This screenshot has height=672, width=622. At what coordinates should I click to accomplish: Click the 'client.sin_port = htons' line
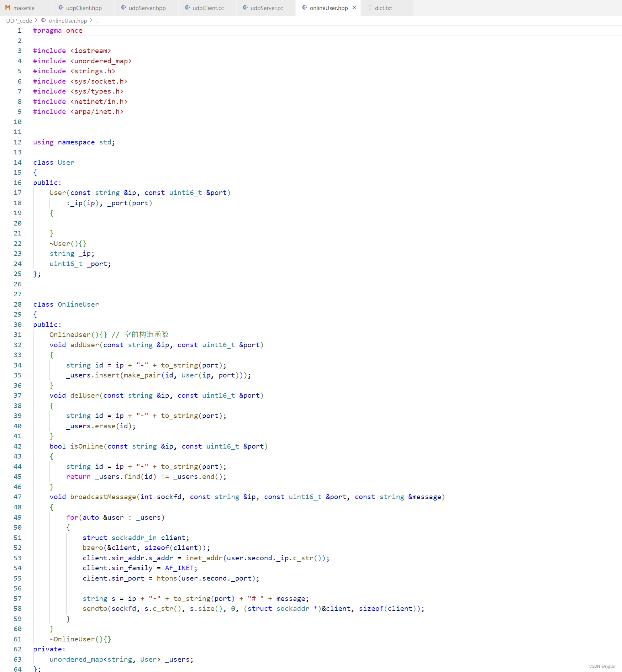171,578
